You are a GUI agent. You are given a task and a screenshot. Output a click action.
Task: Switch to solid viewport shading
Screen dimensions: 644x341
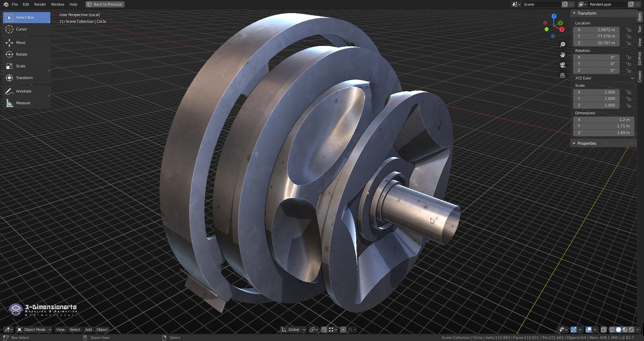point(618,329)
